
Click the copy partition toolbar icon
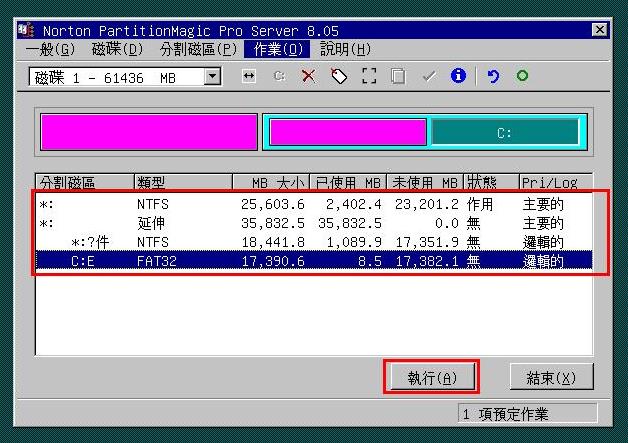coord(398,76)
